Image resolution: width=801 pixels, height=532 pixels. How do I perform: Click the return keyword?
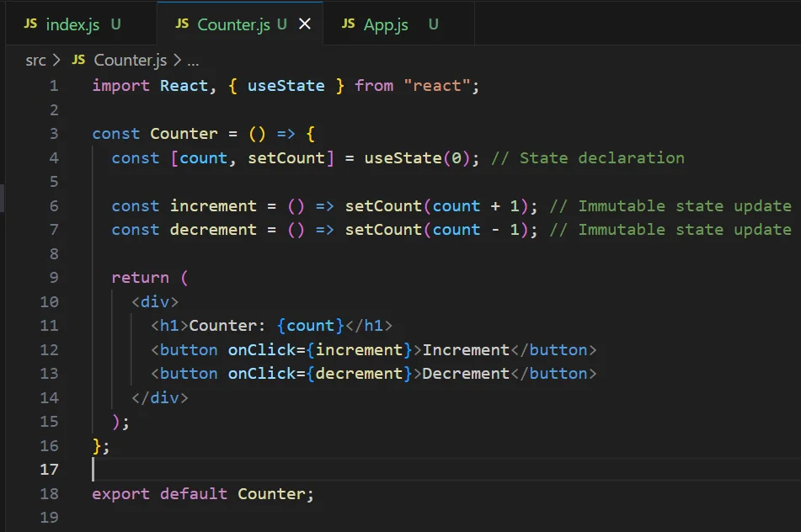coord(141,278)
